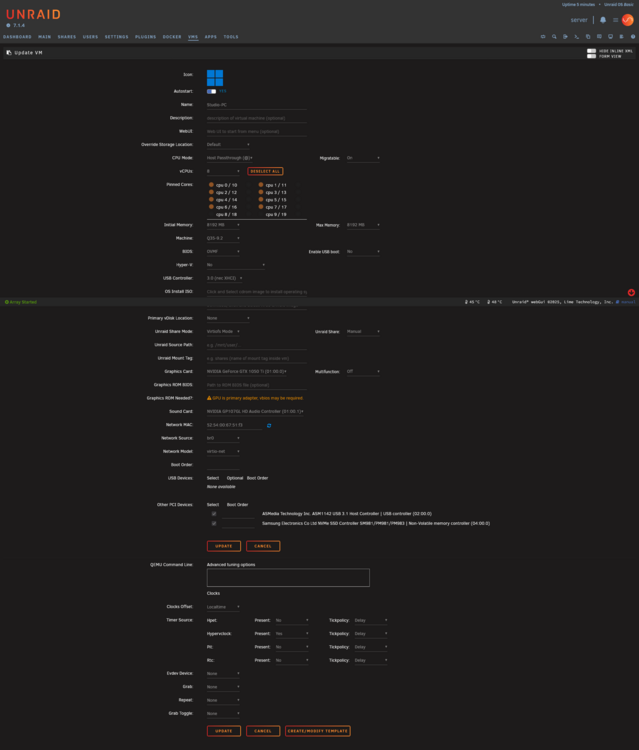Click the Update button beside Create/Modify Template
The height and width of the screenshot is (750, 639).
tap(224, 731)
